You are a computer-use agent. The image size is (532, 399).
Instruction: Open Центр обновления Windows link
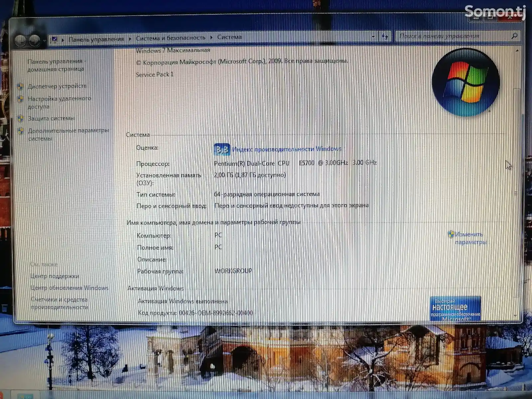click(x=69, y=288)
